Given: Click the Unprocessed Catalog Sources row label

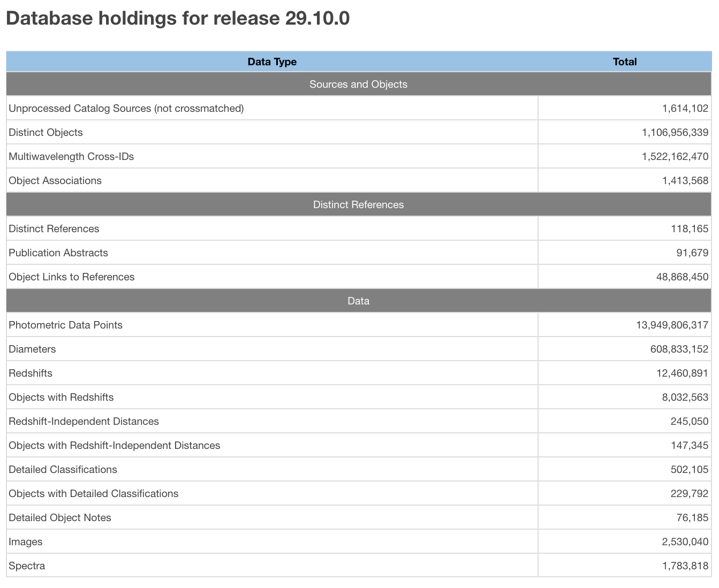Looking at the screenshot, I should coord(126,108).
